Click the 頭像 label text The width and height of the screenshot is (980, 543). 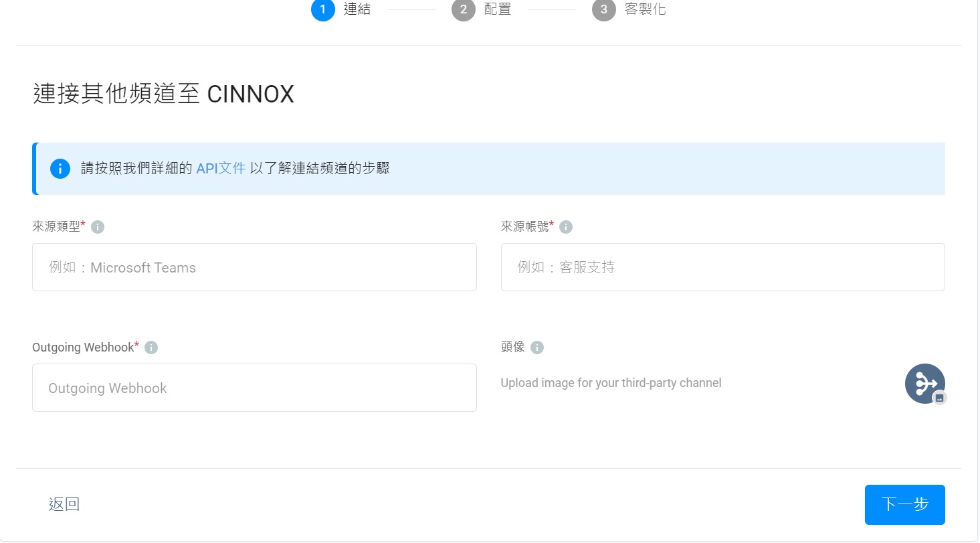pos(512,347)
